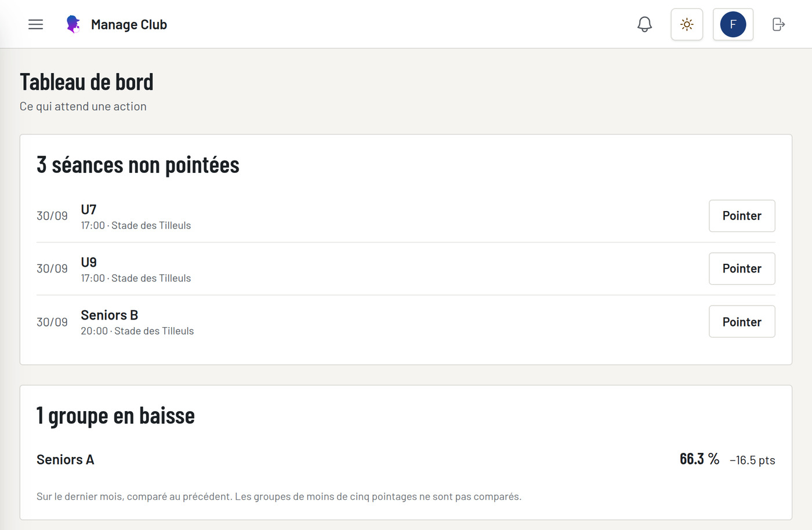
Task: Select the U9 session name
Action: click(89, 262)
